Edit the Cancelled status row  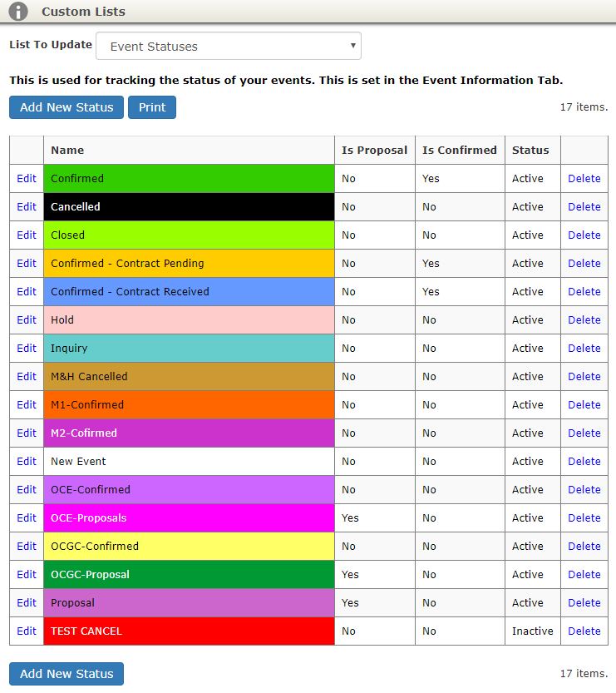point(27,207)
